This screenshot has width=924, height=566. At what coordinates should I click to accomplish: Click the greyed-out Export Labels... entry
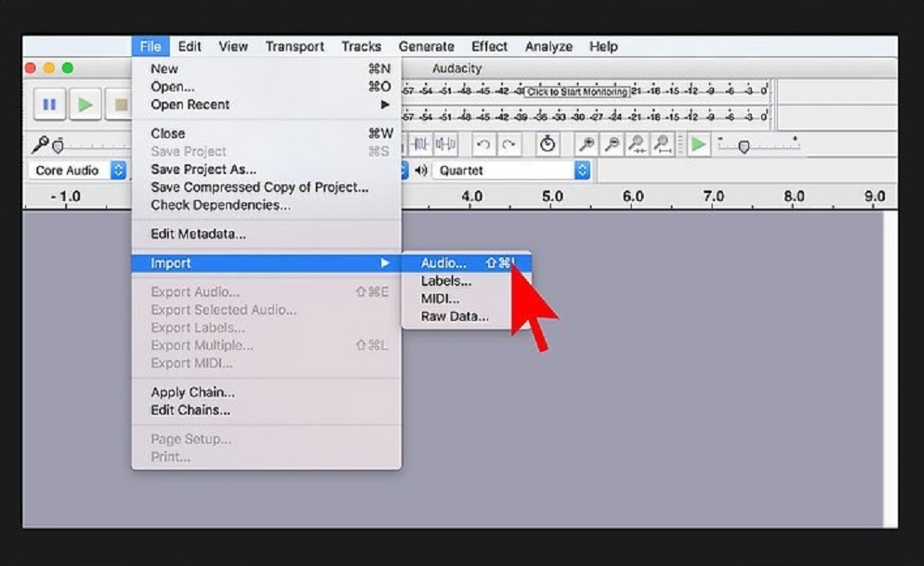(266, 328)
